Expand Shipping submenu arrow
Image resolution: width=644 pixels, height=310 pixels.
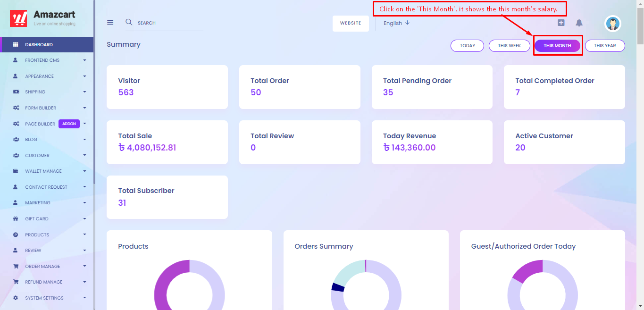[x=84, y=92]
